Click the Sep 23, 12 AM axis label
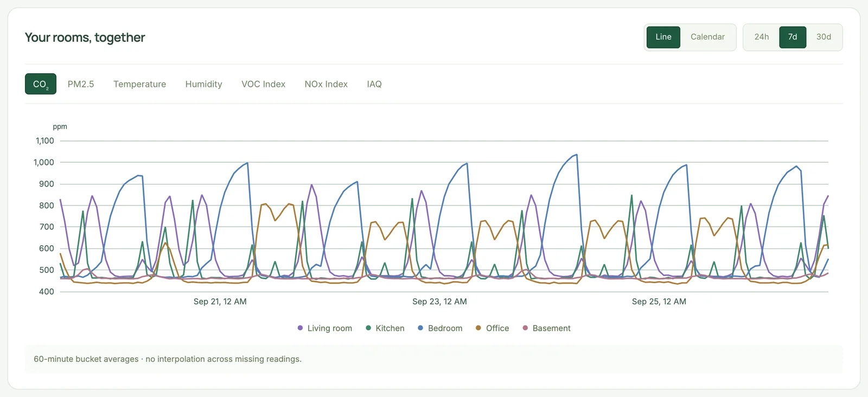 coord(439,302)
